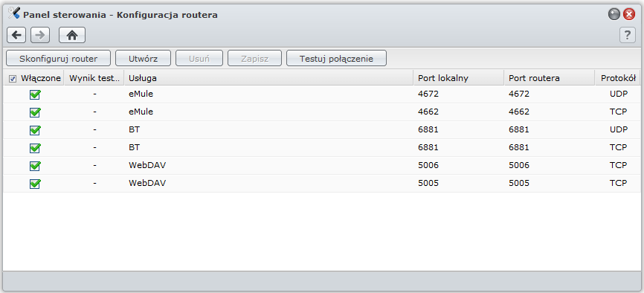Click the Skonfiguruj router button
The height and width of the screenshot is (293, 644).
point(58,58)
